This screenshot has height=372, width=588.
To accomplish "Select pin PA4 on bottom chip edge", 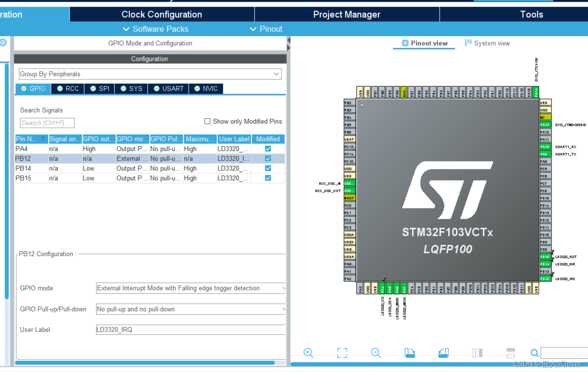I will [382, 289].
